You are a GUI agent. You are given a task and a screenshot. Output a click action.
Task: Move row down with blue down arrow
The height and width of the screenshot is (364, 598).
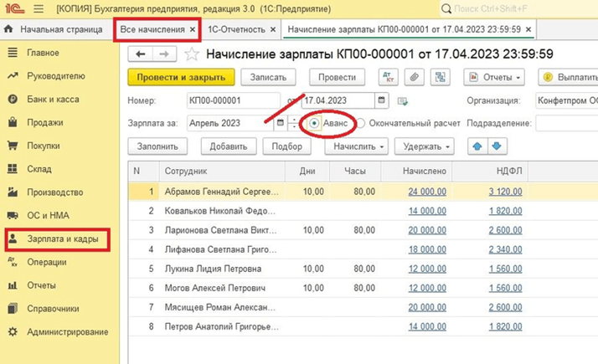tap(497, 146)
